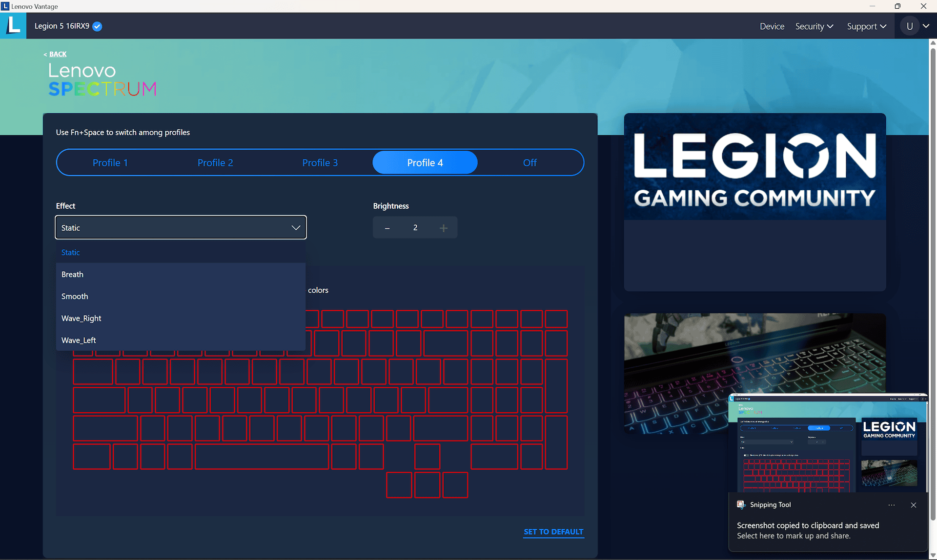Viewport: 937px width, 560px height.
Task: Open the Device menu item
Action: [x=772, y=26]
